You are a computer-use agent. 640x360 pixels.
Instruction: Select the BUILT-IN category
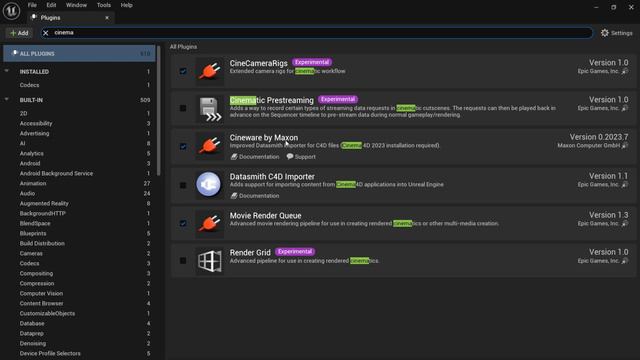click(x=79, y=100)
